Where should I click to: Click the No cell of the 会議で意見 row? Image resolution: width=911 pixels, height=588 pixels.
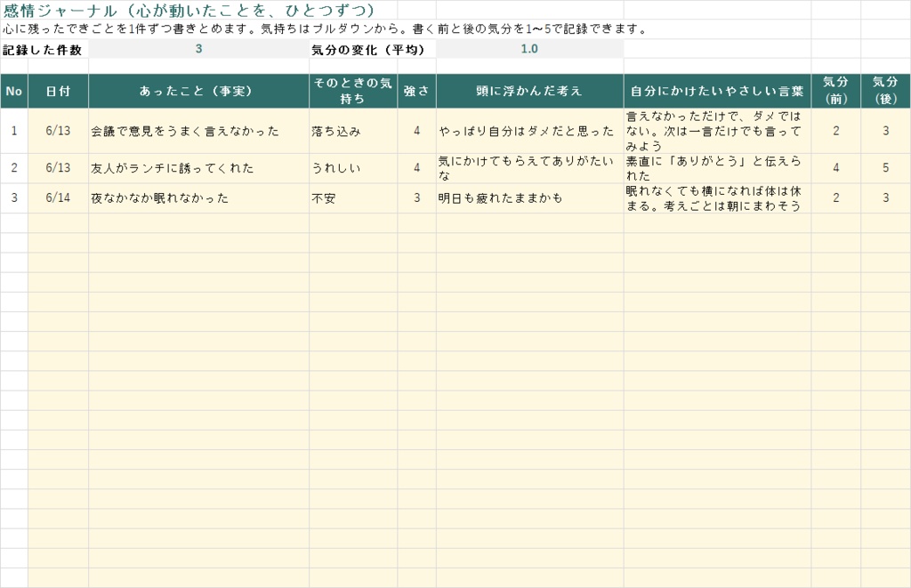tap(14, 131)
